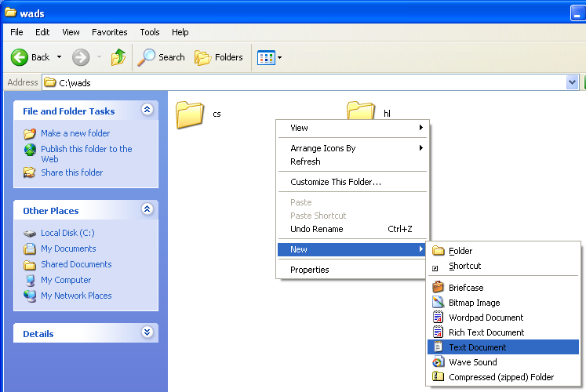Go to My Documents link

pyautogui.click(x=68, y=249)
